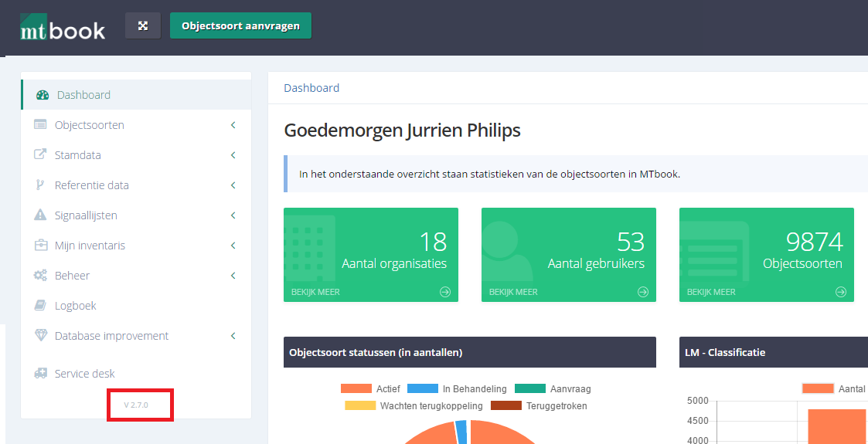Expand the Mijn inventaris chevron
This screenshot has width=868, height=444.
coord(233,245)
